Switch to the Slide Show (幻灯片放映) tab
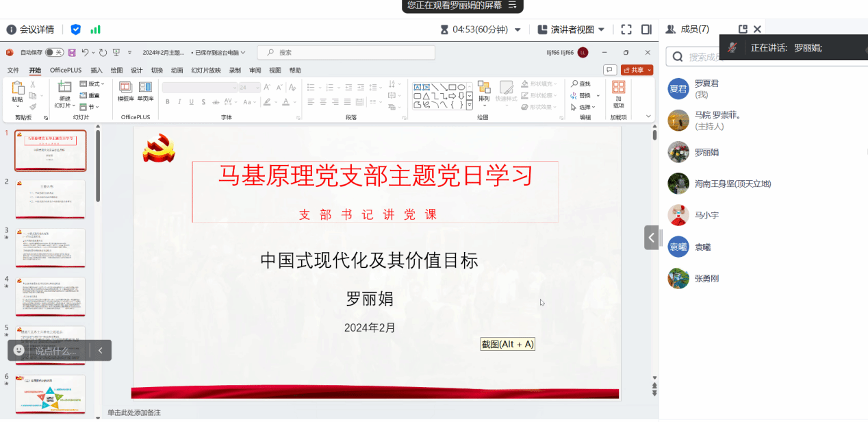This screenshot has width=868, height=422. point(205,70)
